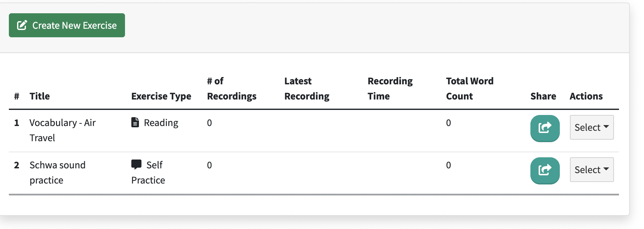Expand Select dropdown for Schwa sound practice
644x229 pixels.
[x=591, y=170]
